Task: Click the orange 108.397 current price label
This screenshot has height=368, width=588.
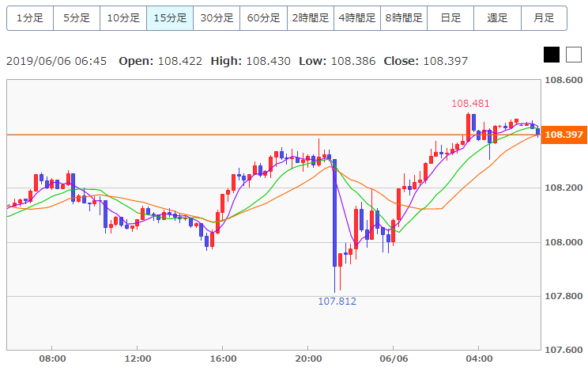Action: tap(564, 135)
